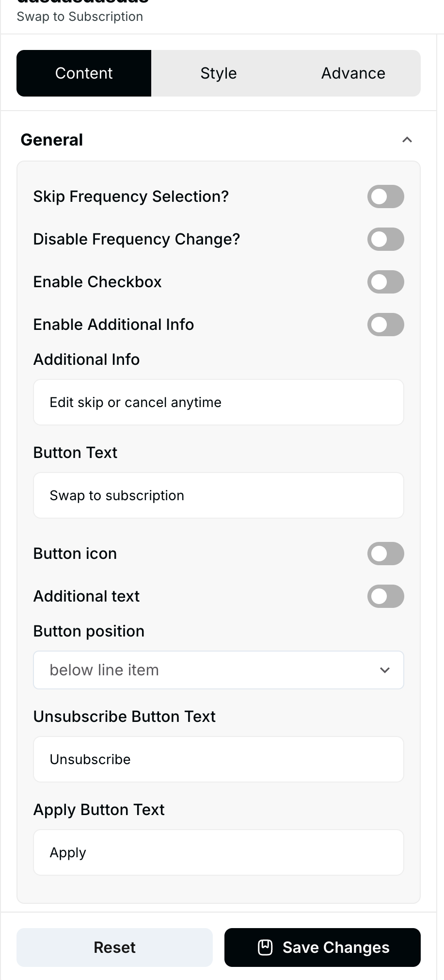Click the Unsubscribe Button Text field
The image size is (444, 980).
[x=218, y=759]
